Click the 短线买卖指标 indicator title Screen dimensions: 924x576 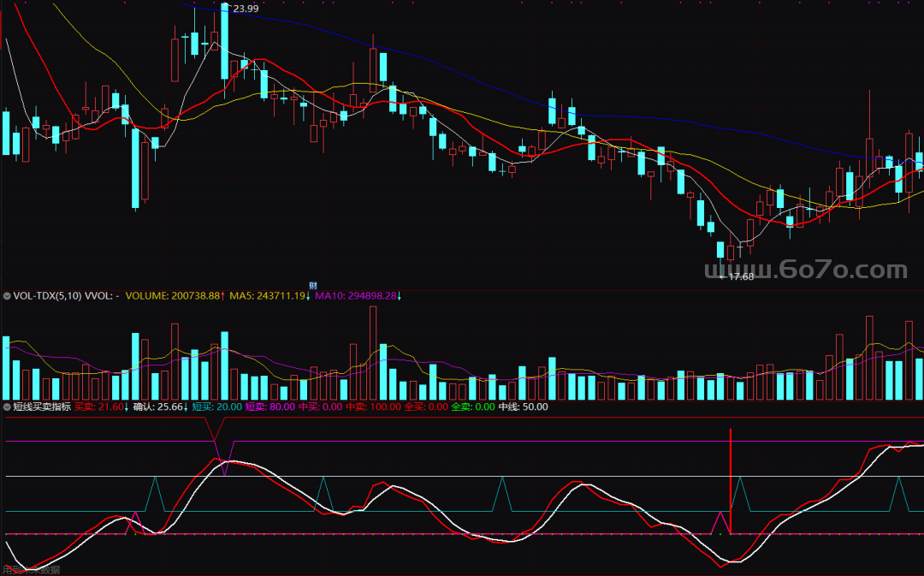coord(42,407)
